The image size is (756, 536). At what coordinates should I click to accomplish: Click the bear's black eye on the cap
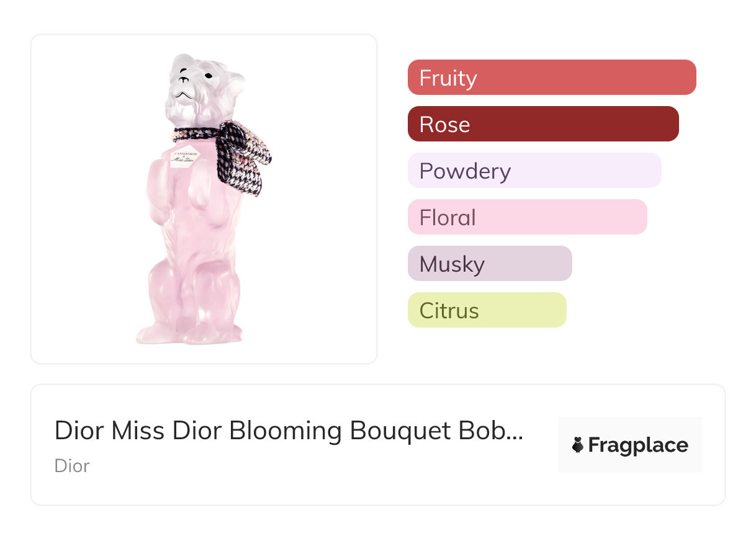[207, 76]
